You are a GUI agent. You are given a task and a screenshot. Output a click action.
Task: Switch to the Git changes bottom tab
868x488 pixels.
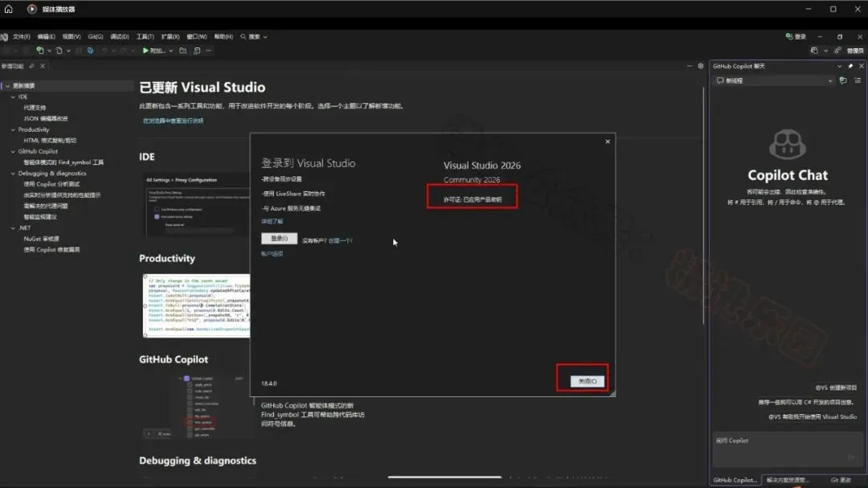click(841, 480)
